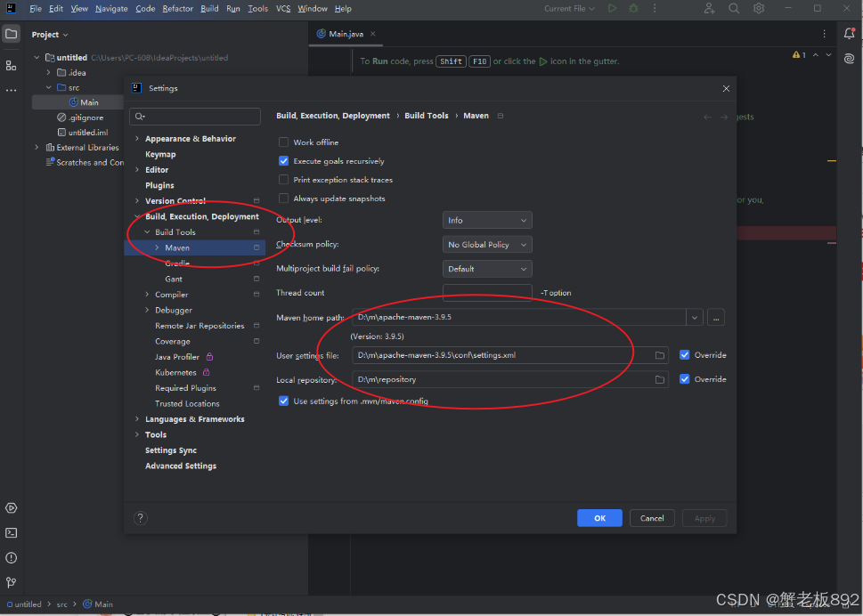The height and width of the screenshot is (616, 863).
Task: Enable the Work offline checkbox
Action: pos(283,142)
